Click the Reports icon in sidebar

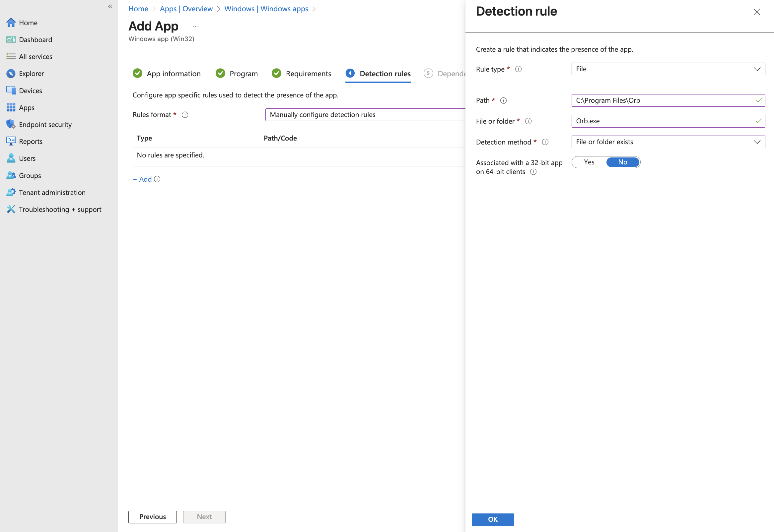coord(11,141)
